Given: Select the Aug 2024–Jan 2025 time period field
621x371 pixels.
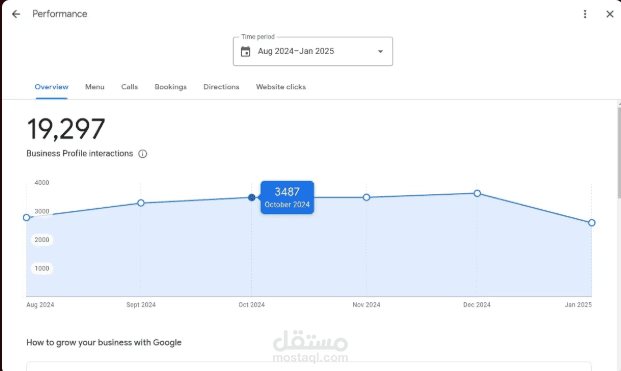Looking at the screenshot, I should pos(313,51).
